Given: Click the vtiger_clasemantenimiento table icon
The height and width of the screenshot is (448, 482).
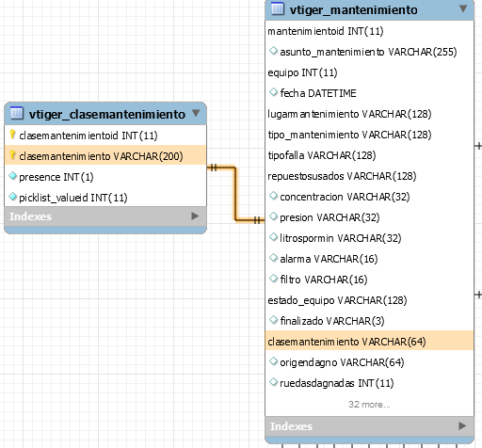Looking at the screenshot, I should coord(17,113).
